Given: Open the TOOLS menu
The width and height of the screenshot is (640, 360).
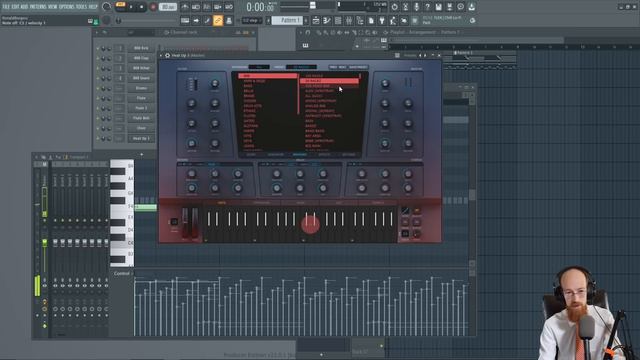Looking at the screenshot, I should [82, 7].
